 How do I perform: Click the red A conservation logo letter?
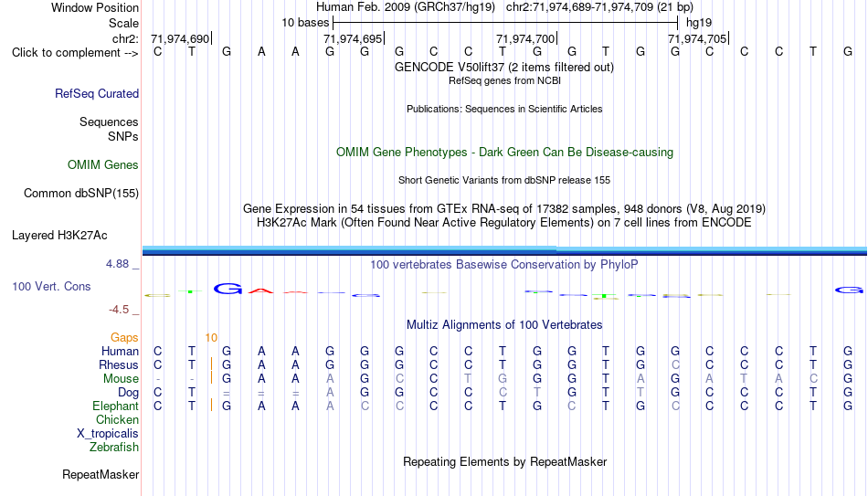coord(260,290)
